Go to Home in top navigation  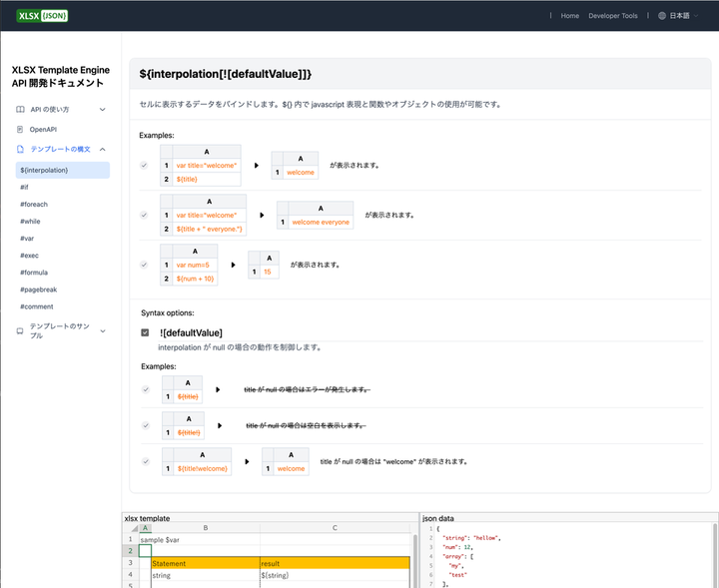click(x=569, y=16)
